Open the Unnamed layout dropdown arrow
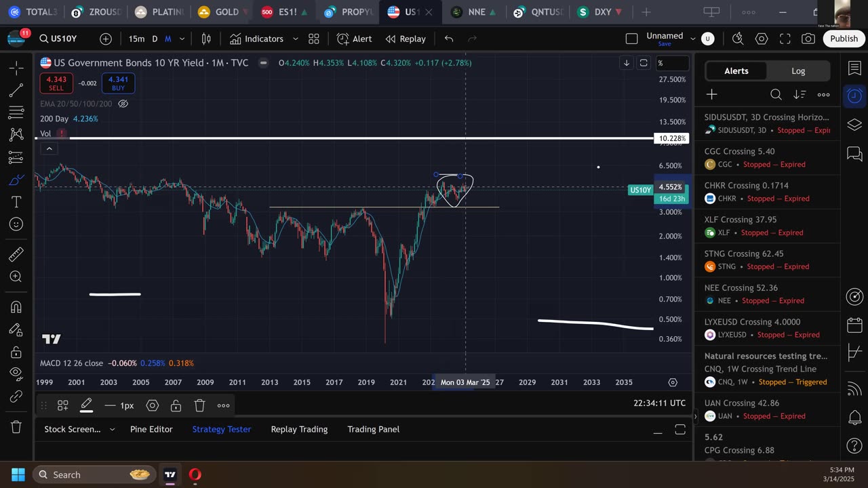The height and width of the screenshot is (488, 868). (693, 39)
